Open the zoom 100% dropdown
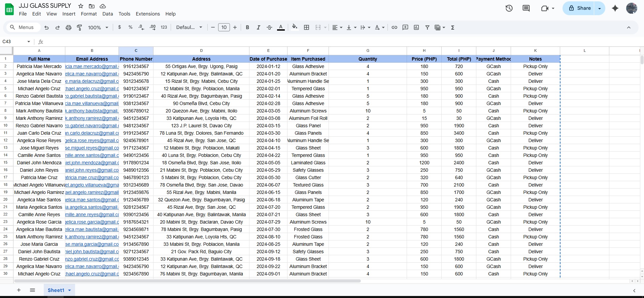The width and height of the screenshot is (644, 298). 98,28
